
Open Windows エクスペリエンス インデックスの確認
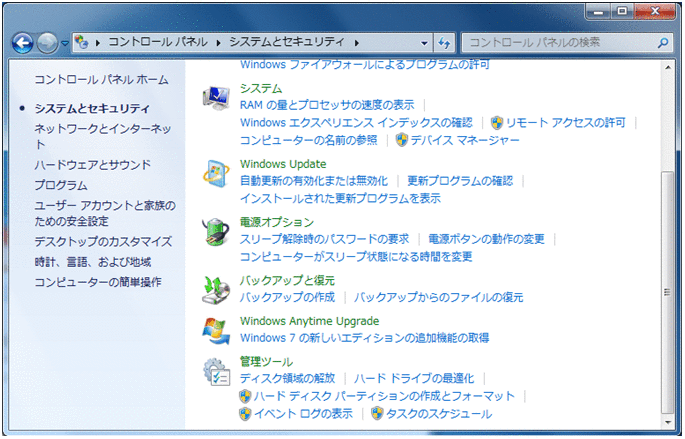356,122
